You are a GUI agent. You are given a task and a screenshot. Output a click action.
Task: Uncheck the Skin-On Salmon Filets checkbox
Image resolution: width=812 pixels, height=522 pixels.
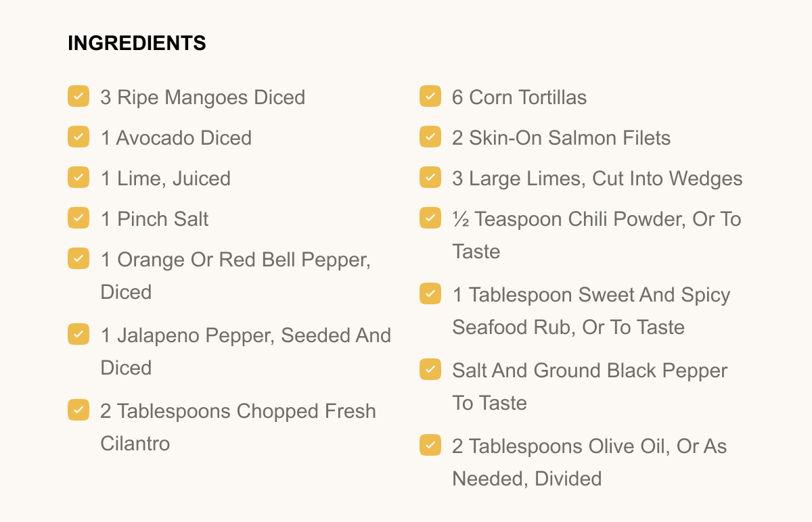[430, 137]
